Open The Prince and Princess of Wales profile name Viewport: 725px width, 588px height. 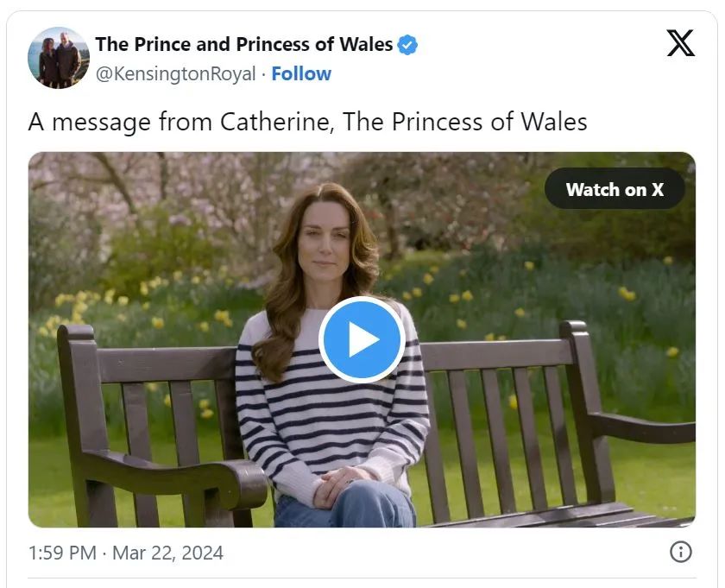coord(243,44)
